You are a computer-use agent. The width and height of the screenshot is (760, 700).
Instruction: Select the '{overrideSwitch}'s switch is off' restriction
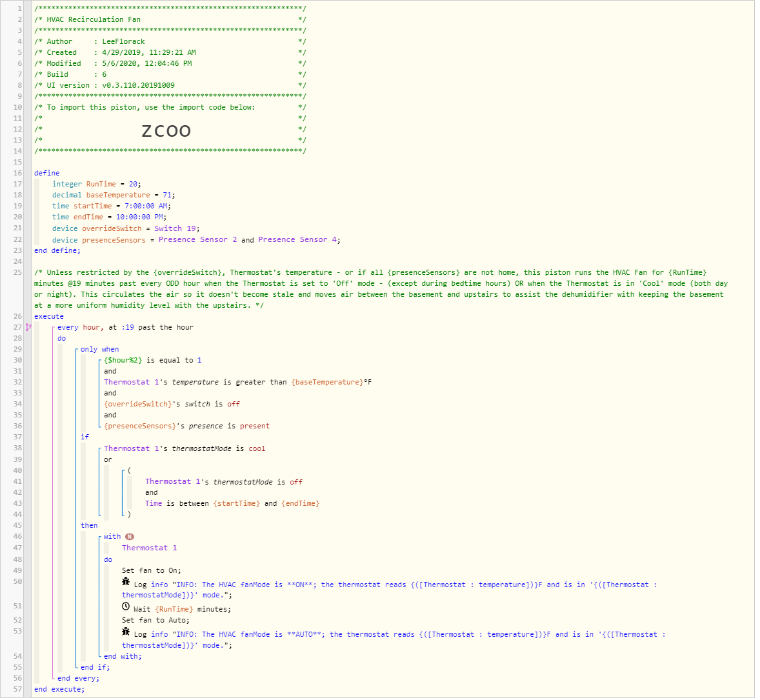(172, 405)
